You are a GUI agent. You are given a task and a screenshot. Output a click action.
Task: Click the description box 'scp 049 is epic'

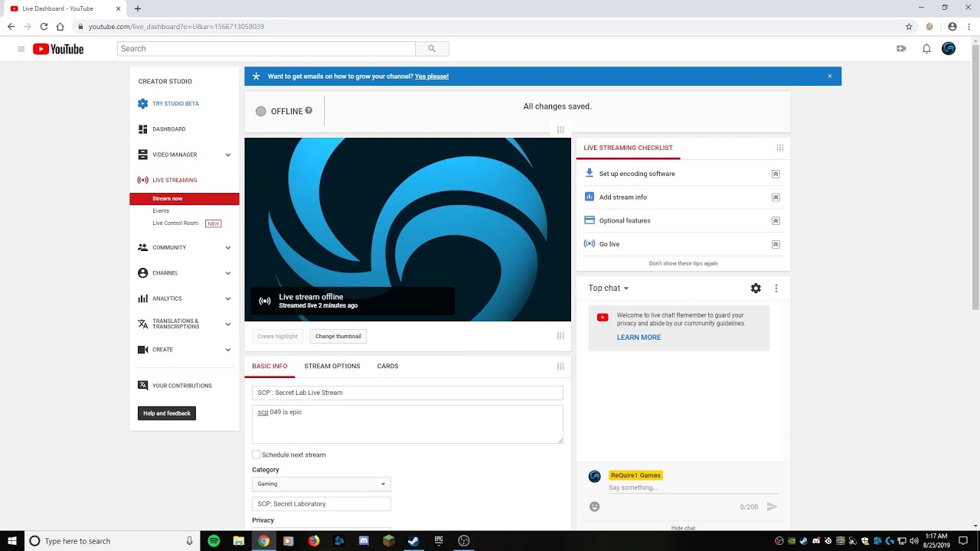[x=407, y=424]
